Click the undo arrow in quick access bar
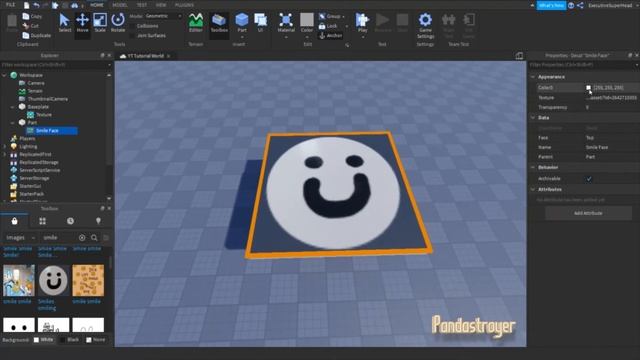The width and height of the screenshot is (640, 360). [x=36, y=5]
